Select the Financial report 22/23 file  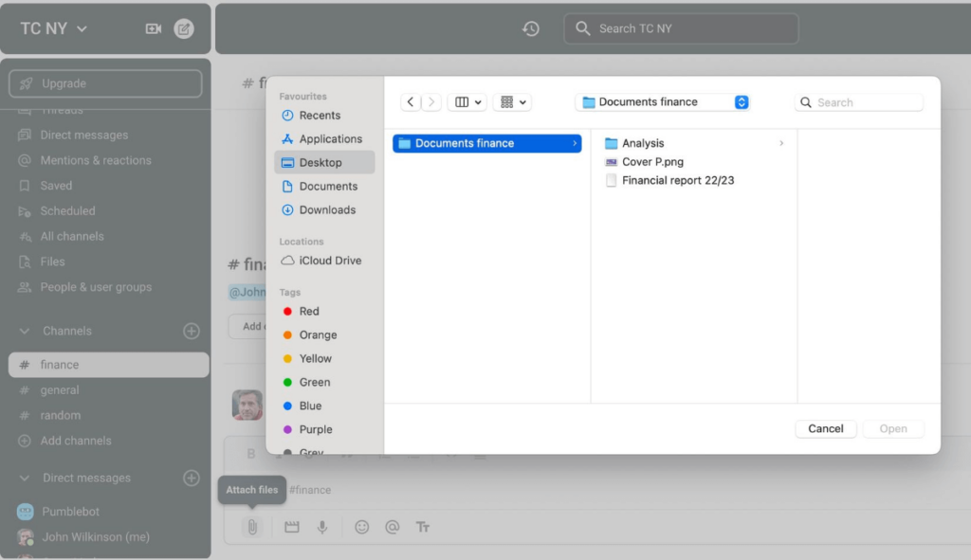pyautogui.click(x=677, y=180)
